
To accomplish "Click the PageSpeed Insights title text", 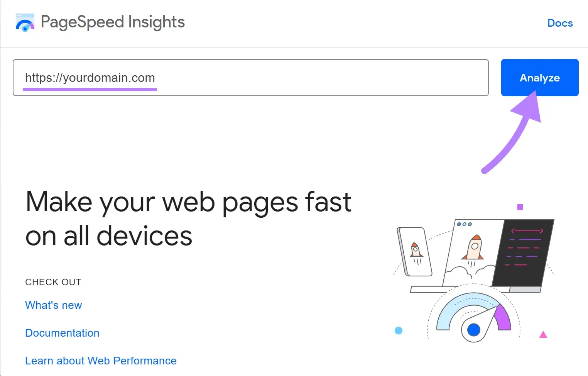I will 112,22.
